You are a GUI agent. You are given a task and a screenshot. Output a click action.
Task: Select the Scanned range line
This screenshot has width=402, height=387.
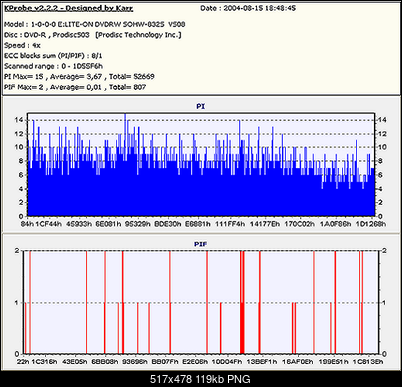(x=53, y=66)
